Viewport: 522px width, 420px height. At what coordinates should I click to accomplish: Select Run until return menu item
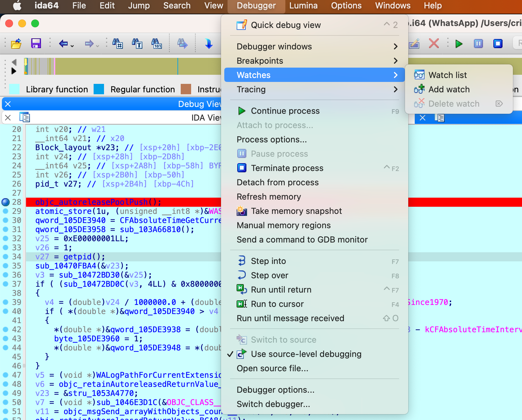[x=315, y=290]
